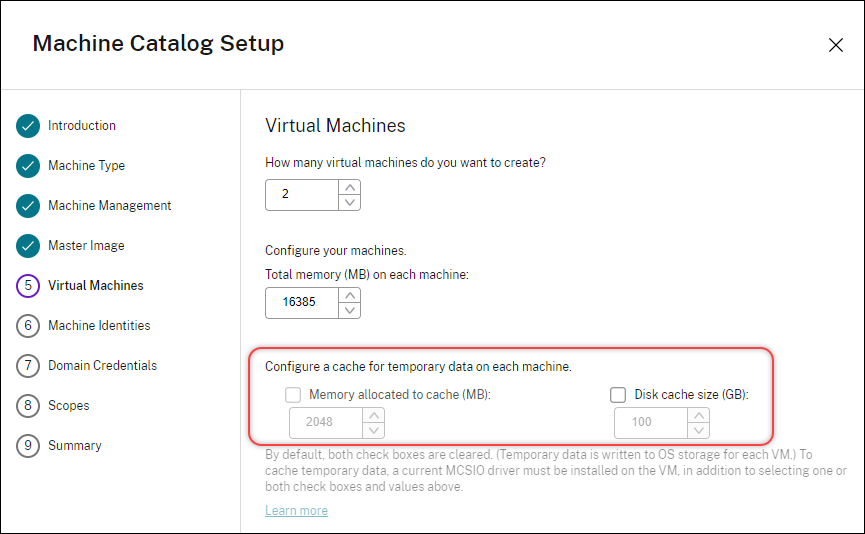865x534 pixels.
Task: Click the step 8 circle icon
Action: [28, 406]
